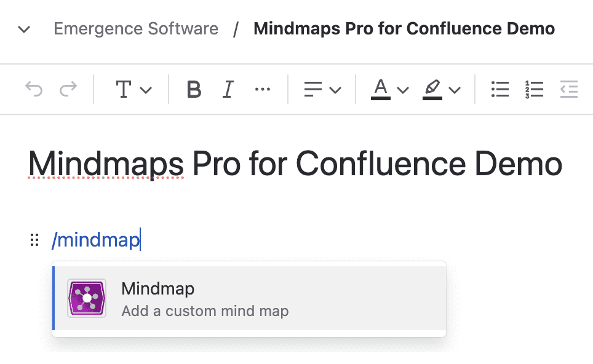The image size is (593, 364).
Task: Select the Mindmap macro suggestion
Action: pyautogui.click(x=249, y=298)
